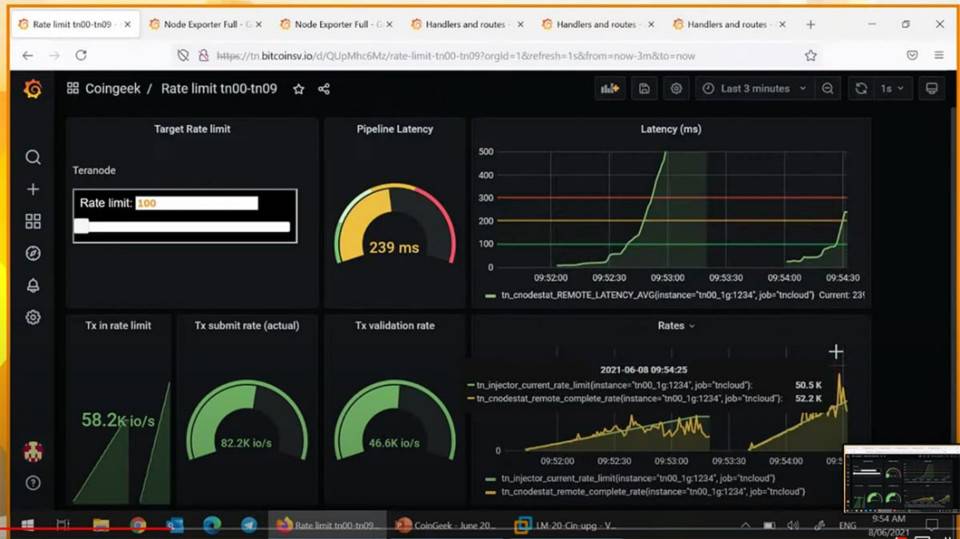Open a new browser tab
The image size is (960, 539).
(x=811, y=24)
